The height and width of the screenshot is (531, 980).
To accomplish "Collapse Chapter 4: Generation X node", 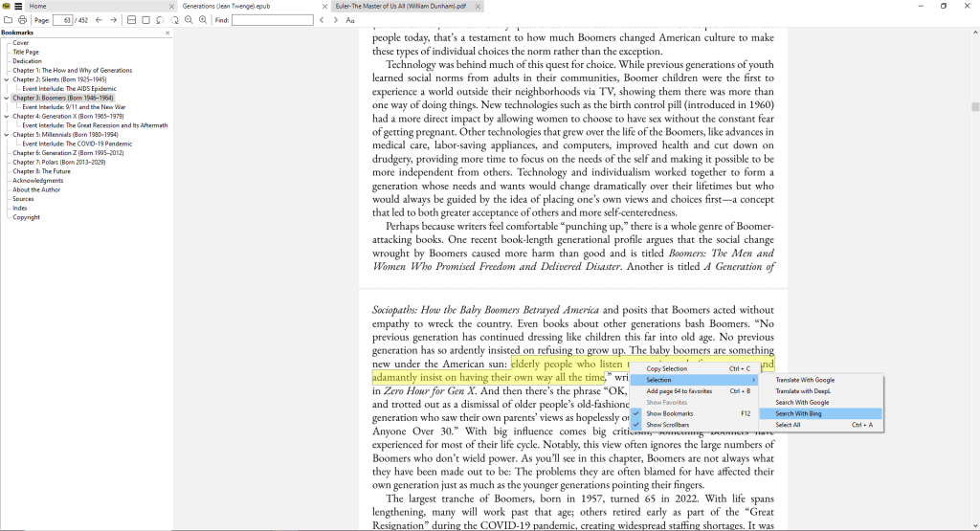I will pyautogui.click(x=7, y=117).
